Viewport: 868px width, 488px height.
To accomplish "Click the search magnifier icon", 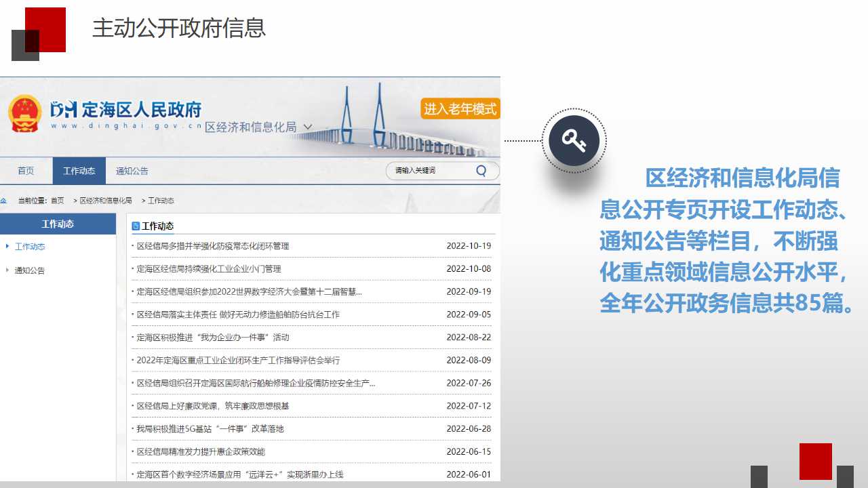I will [x=481, y=171].
